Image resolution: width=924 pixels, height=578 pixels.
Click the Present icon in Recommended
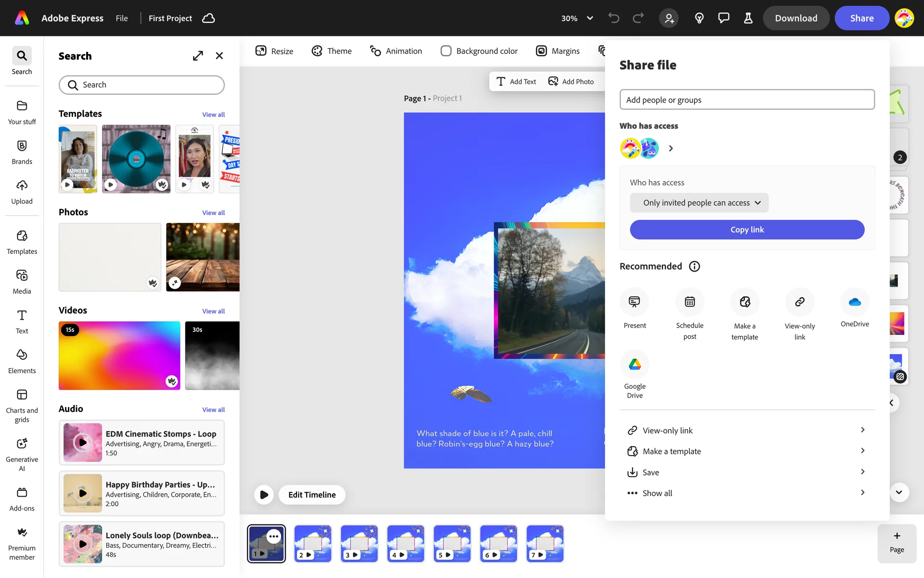634,302
